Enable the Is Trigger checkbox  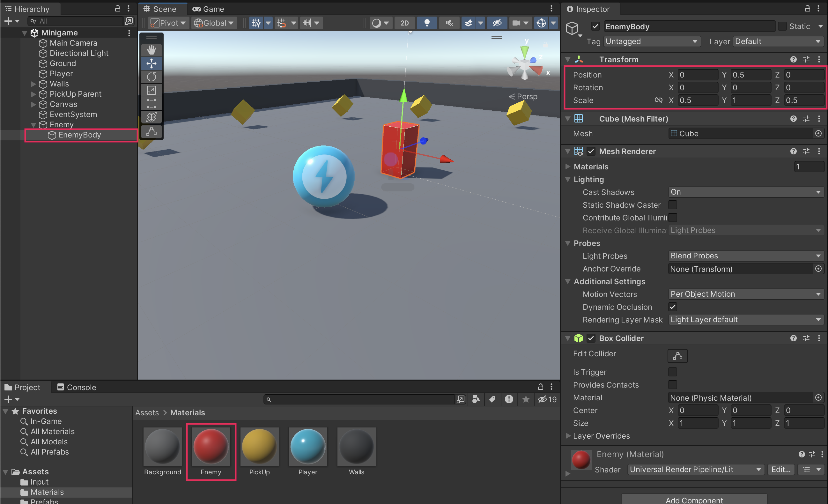click(x=672, y=372)
